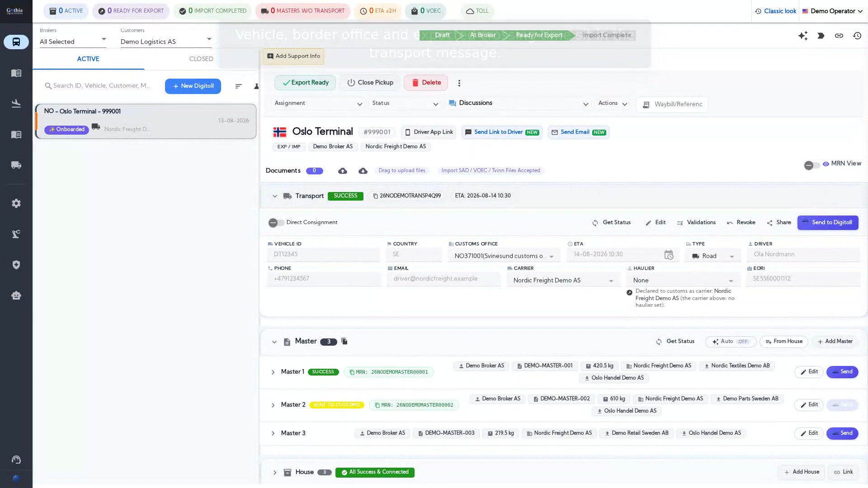Switch to the CLOSED tab

[x=201, y=59]
